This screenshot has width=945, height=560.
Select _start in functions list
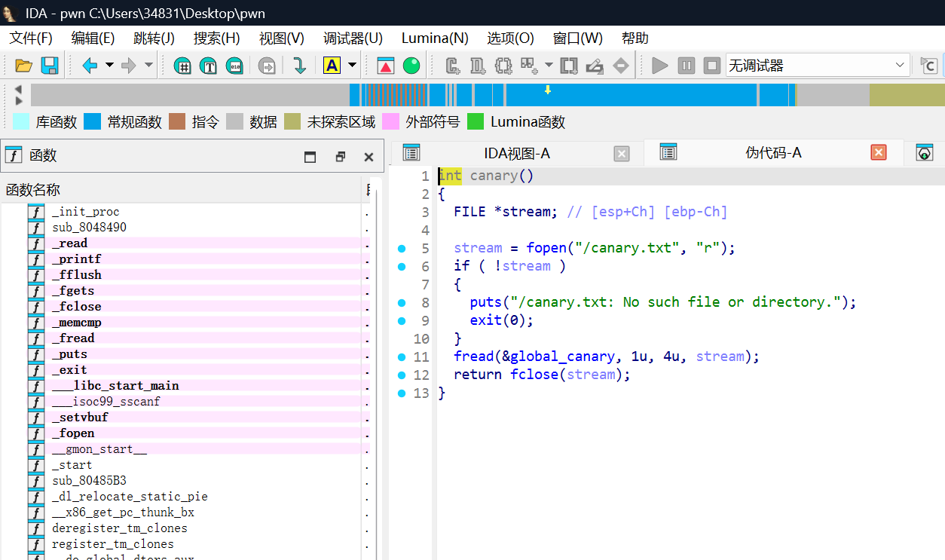point(72,465)
